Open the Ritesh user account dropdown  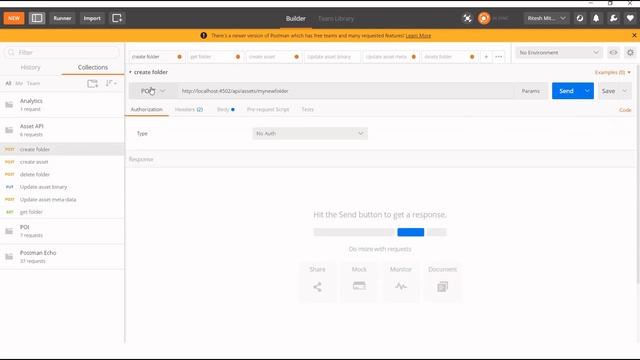tap(546, 18)
